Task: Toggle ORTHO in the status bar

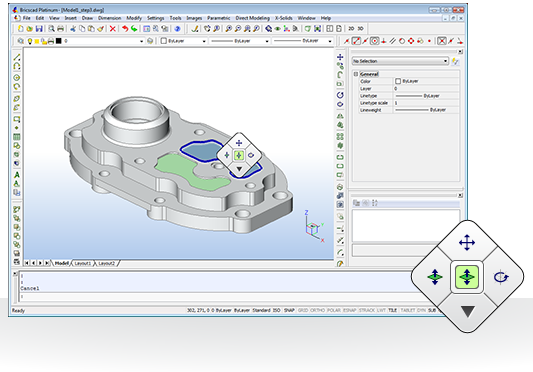Action: coord(317,310)
